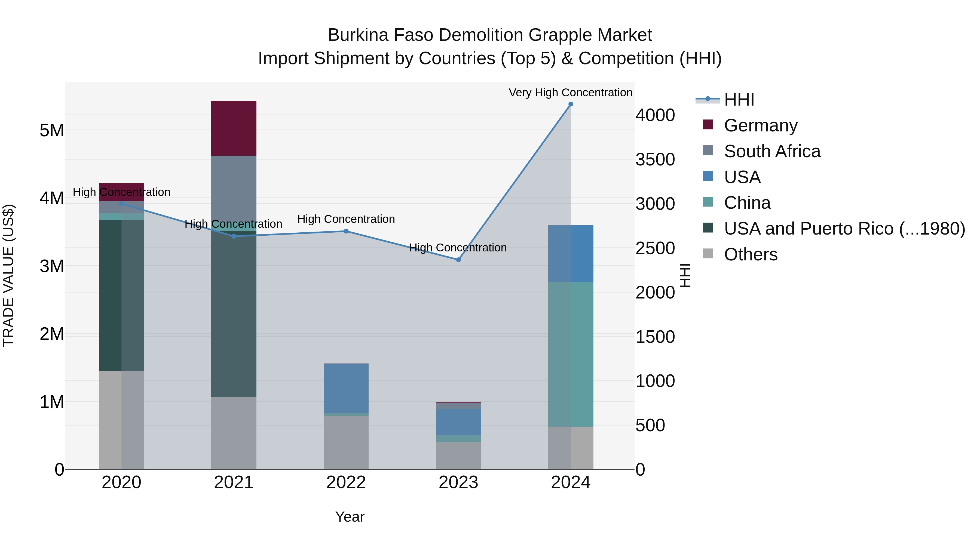Select the 2023 HHI data point

coord(458,260)
